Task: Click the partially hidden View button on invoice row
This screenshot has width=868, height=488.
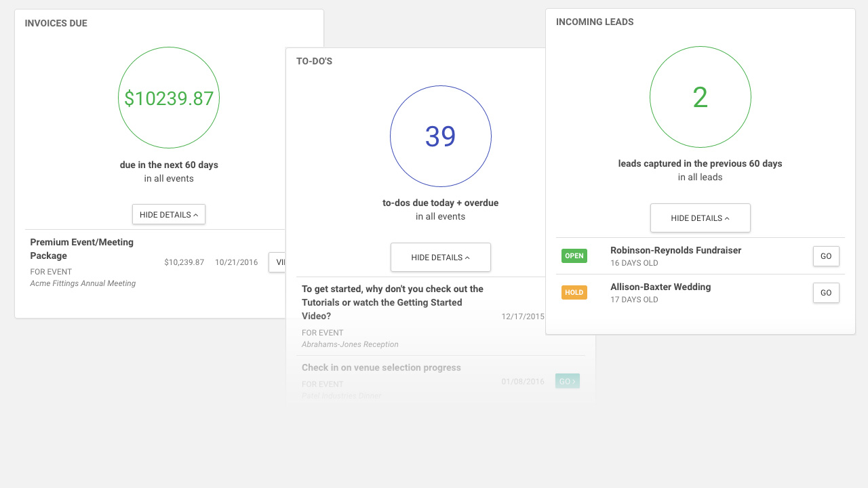Action: tap(277, 262)
